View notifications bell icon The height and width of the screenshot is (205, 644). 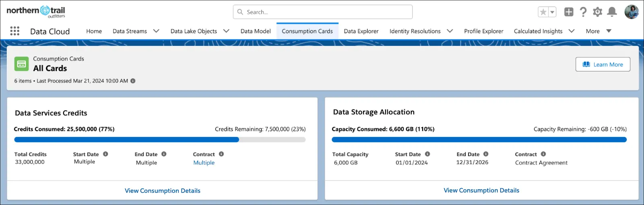coord(612,12)
